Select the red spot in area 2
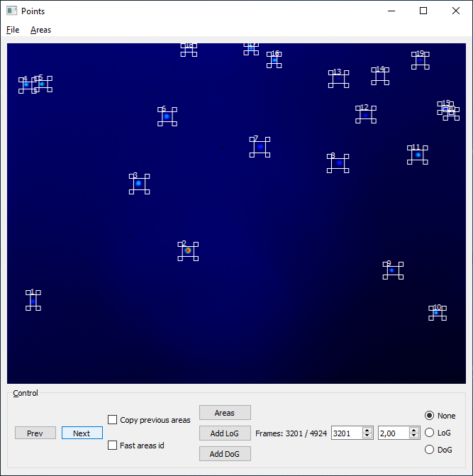 pyautogui.click(x=188, y=250)
